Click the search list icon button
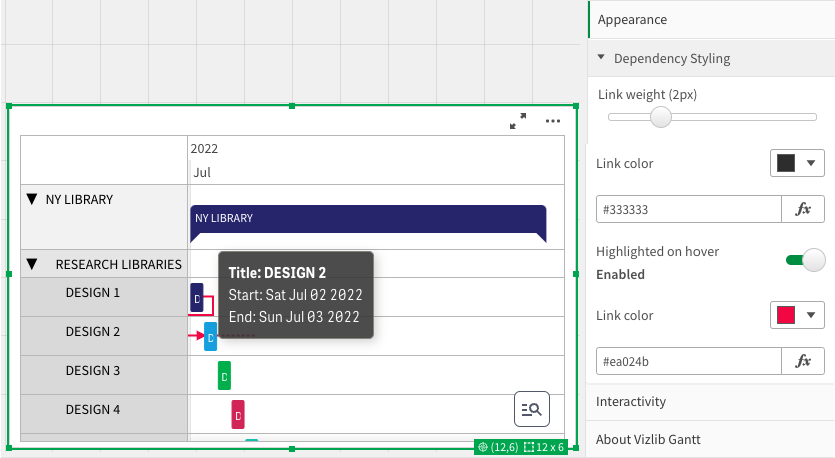The height and width of the screenshot is (458, 835). point(531,409)
